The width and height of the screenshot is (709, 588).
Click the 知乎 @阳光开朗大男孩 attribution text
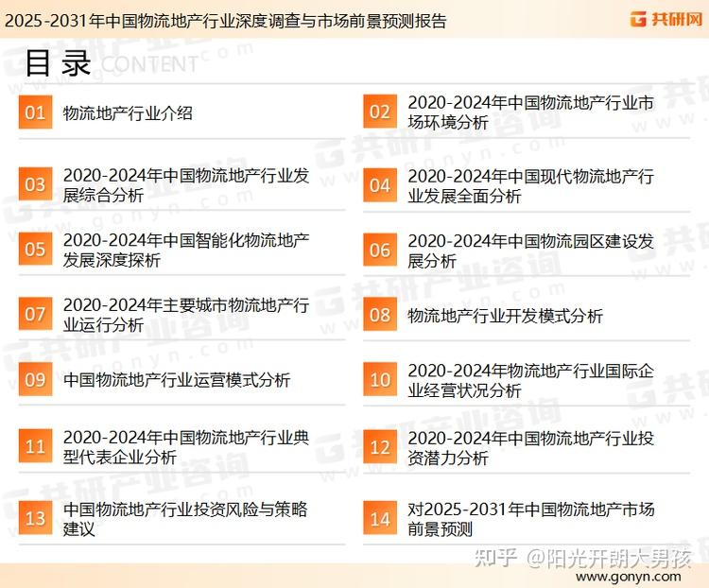point(583,559)
